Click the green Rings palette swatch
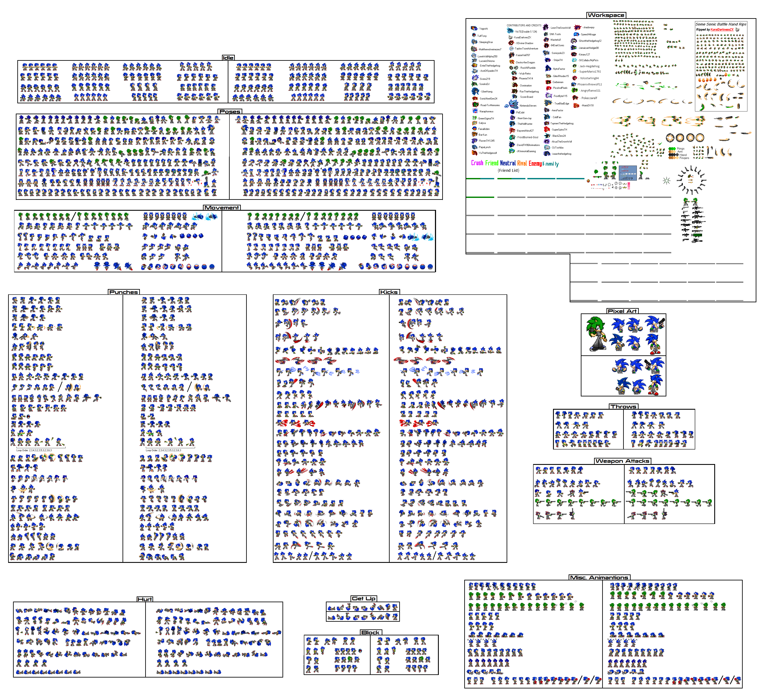 click(672, 148)
